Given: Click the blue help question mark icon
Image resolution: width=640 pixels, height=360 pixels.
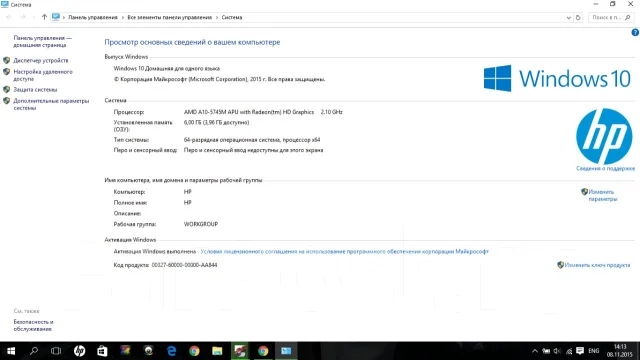Looking at the screenshot, I should tap(635, 33).
